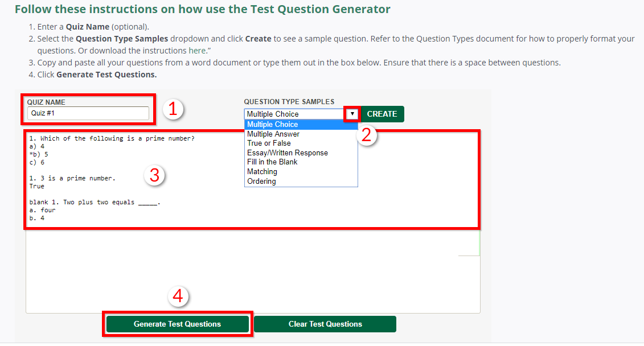
Task: Click inside the Quiz Name field
Action: (88, 112)
